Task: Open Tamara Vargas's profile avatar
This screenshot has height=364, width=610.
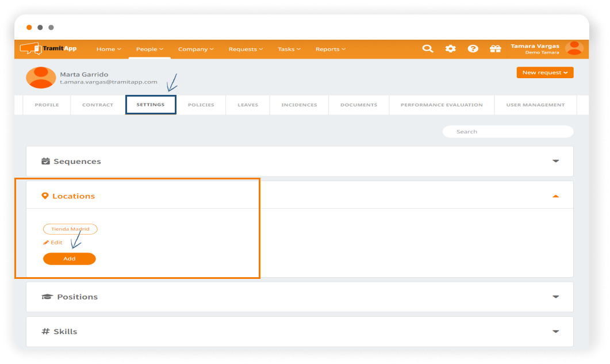Action: (574, 49)
